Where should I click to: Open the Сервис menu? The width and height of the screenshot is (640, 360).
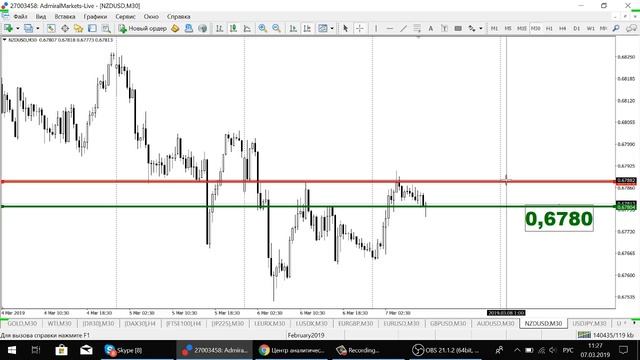pyautogui.click(x=125, y=17)
